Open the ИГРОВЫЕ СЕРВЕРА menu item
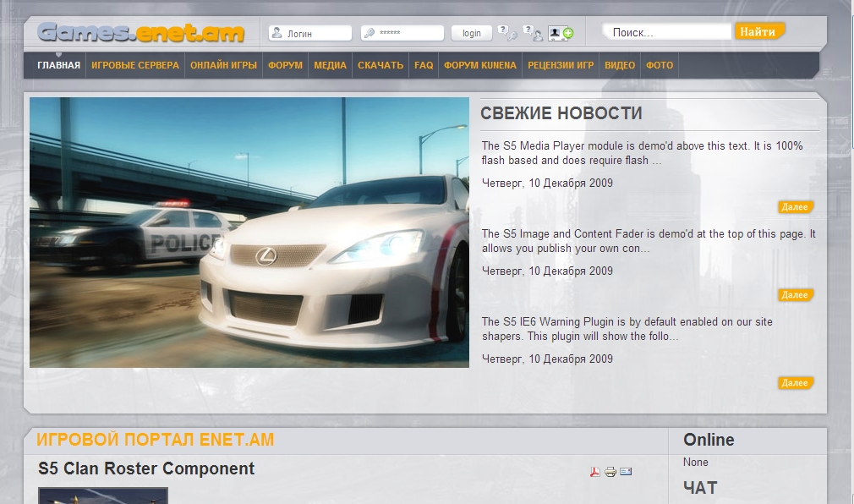Screen dimensions: 854x504 pyautogui.click(x=135, y=65)
